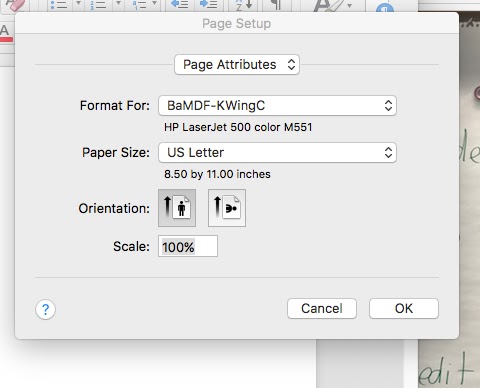Open the Page Attributes pop-up menu
This screenshot has width=480, height=388.
237,65
